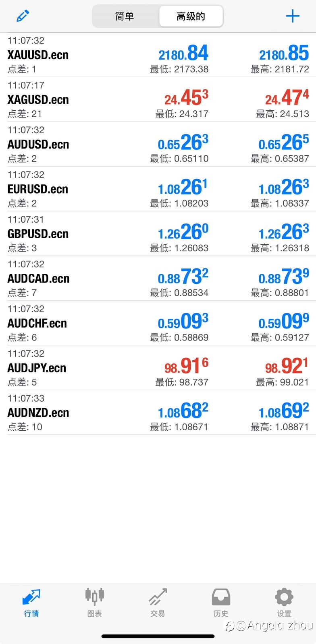Open the 交易 trade tab icon
This screenshot has height=644, width=316.
click(158, 597)
